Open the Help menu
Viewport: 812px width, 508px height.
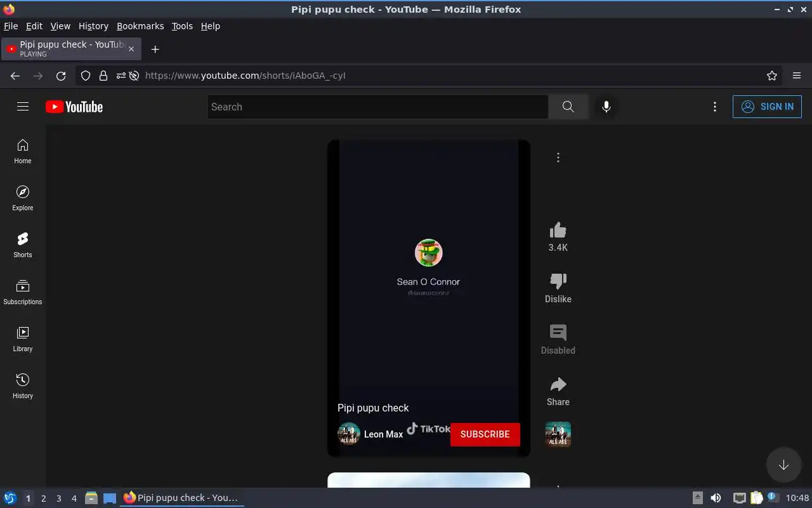[211, 26]
